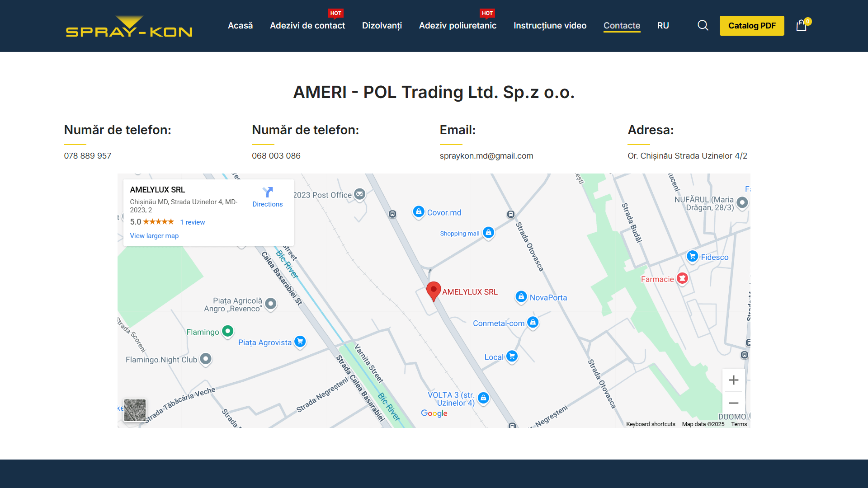868x488 pixels.
Task: Click email spraykon.md@gmail.com
Action: pyautogui.click(x=486, y=156)
